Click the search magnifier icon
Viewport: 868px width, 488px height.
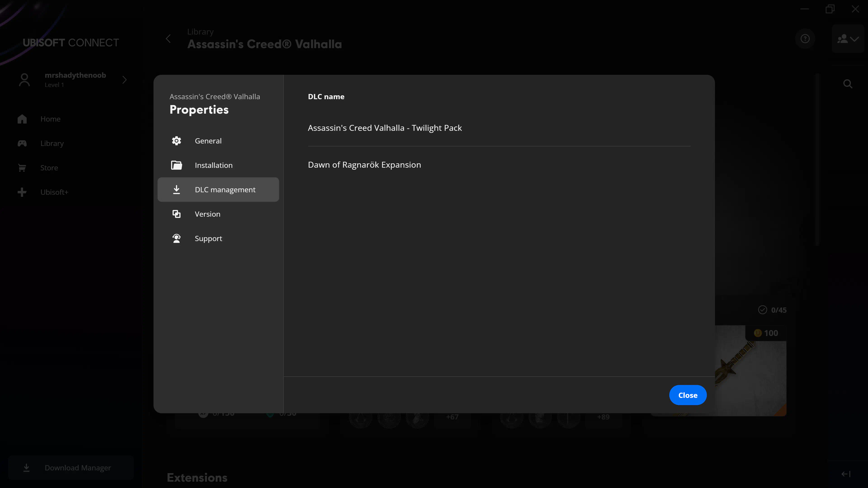847,84
